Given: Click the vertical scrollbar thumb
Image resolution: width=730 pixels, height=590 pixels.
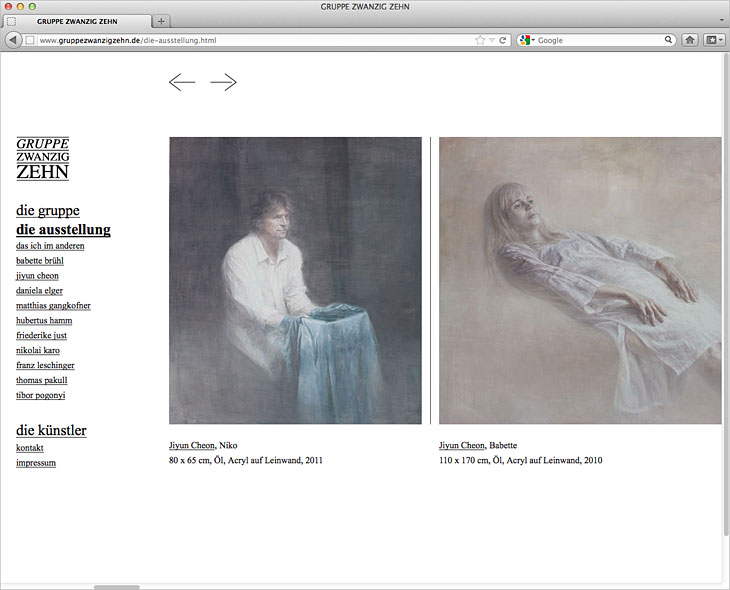Looking at the screenshot, I should click(x=726, y=293).
